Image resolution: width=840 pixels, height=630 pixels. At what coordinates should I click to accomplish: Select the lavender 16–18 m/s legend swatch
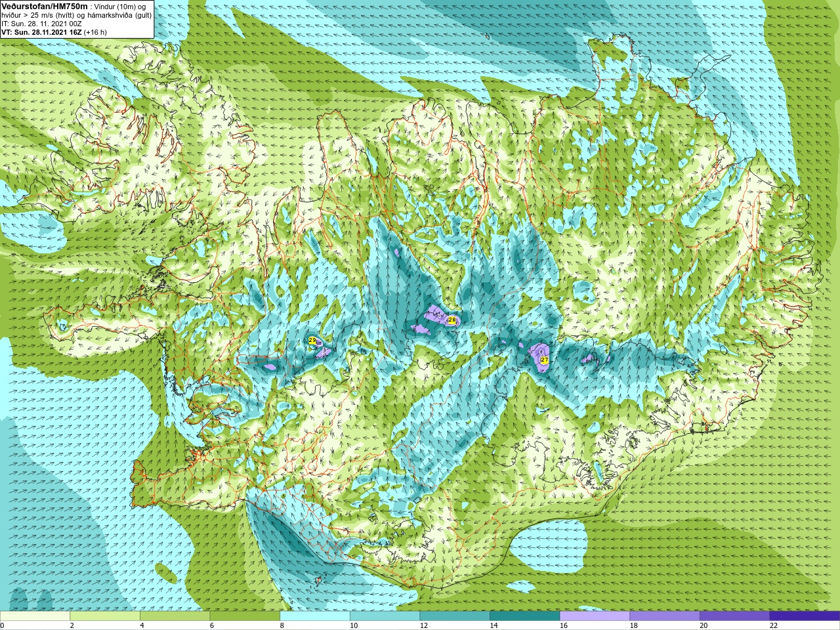595,616
